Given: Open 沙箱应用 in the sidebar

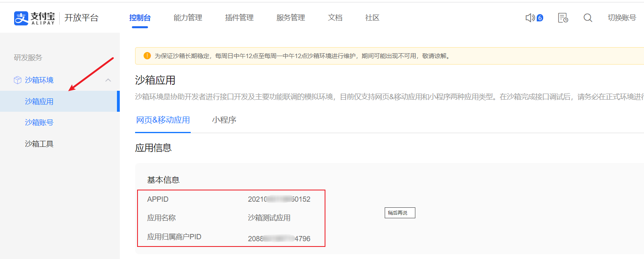Looking at the screenshot, I should (59, 101).
